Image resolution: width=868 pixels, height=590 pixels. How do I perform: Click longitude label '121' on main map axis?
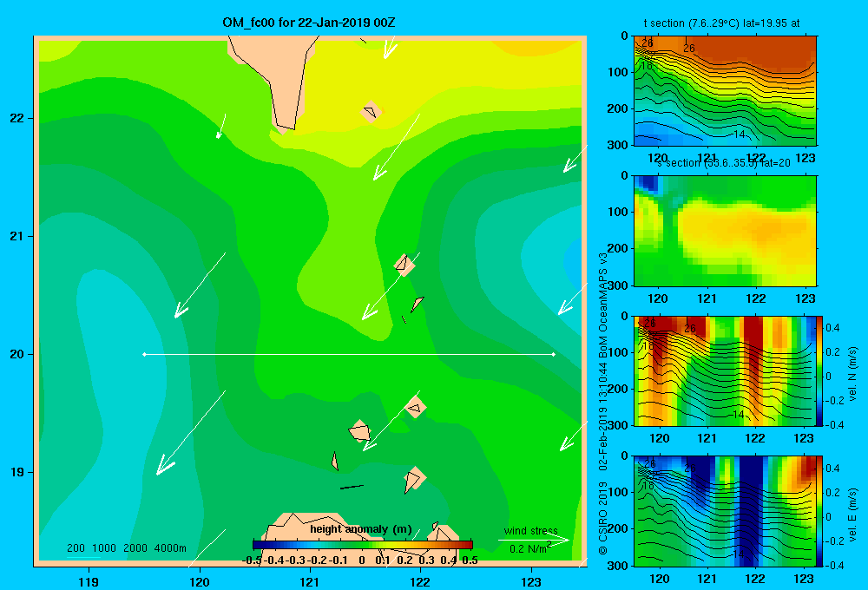pos(310,581)
